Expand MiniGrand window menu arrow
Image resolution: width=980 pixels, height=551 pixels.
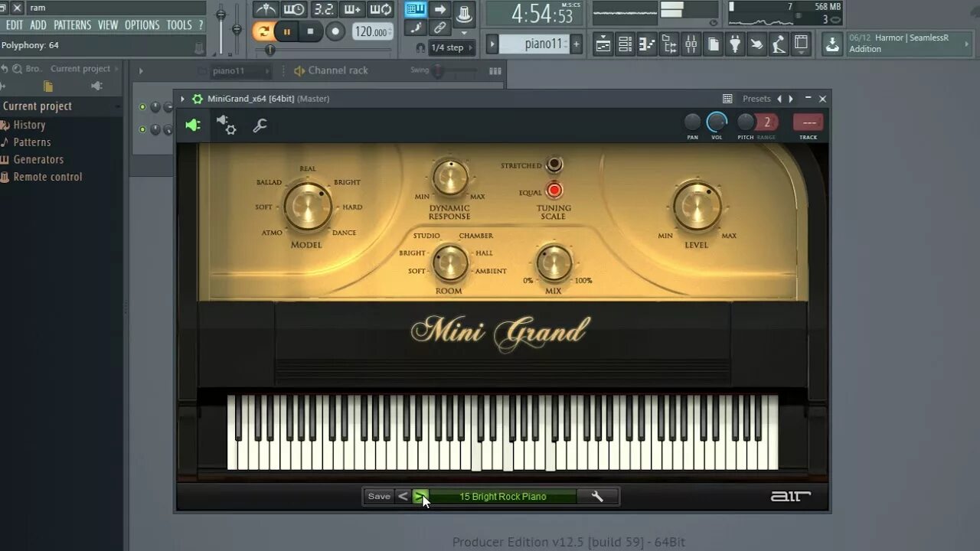coord(182,99)
